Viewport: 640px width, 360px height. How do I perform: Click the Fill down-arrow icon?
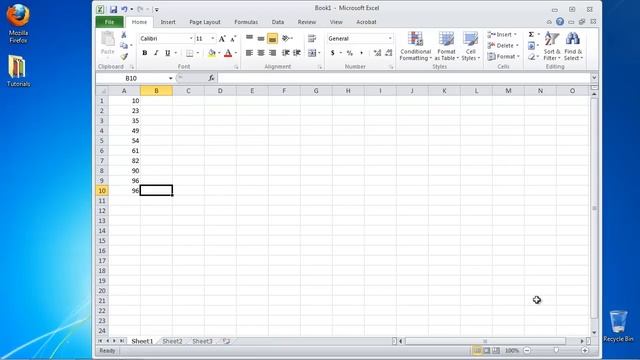(x=531, y=46)
